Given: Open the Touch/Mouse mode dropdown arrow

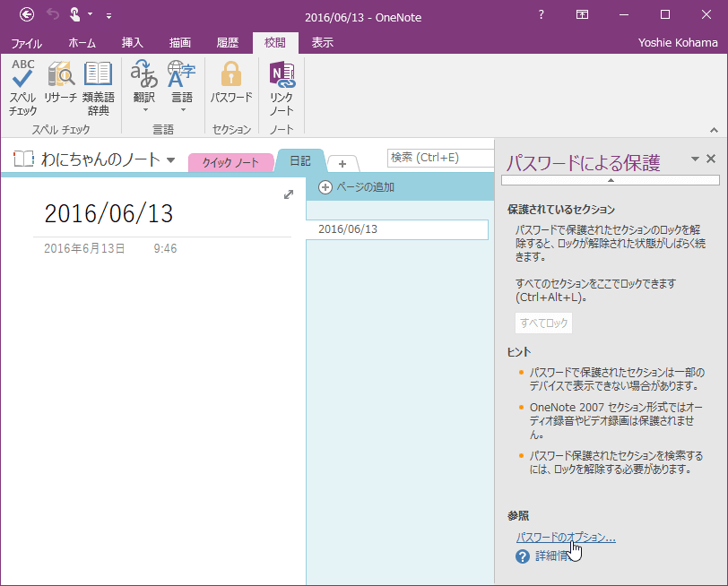Looking at the screenshot, I should pos(90,14).
